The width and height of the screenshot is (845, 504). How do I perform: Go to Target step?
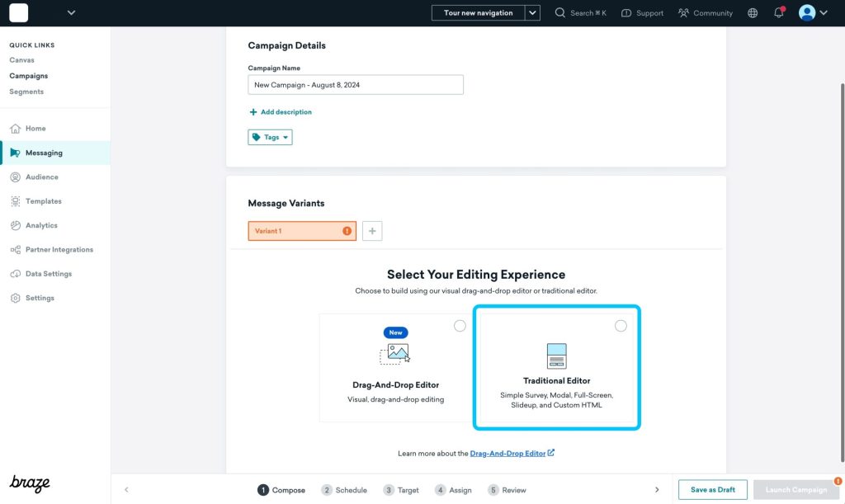point(401,490)
